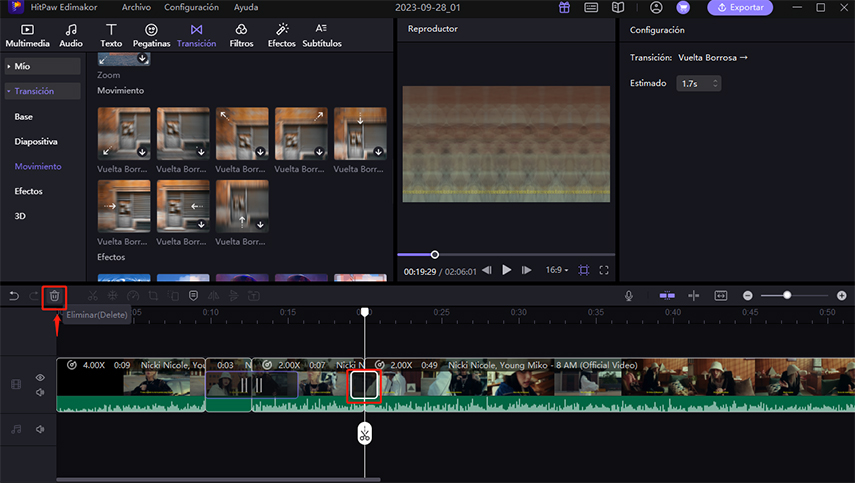Screen dimensions: 855x483
Task: Select the Diapositiva transition category
Action: [x=36, y=142]
